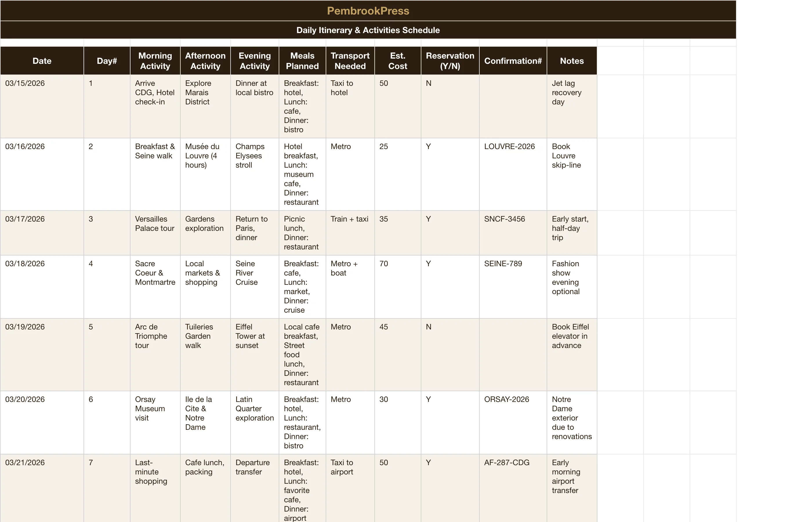The height and width of the screenshot is (522, 812).
Task: Click the Champs Elysees stroll cell
Action: (x=255, y=174)
